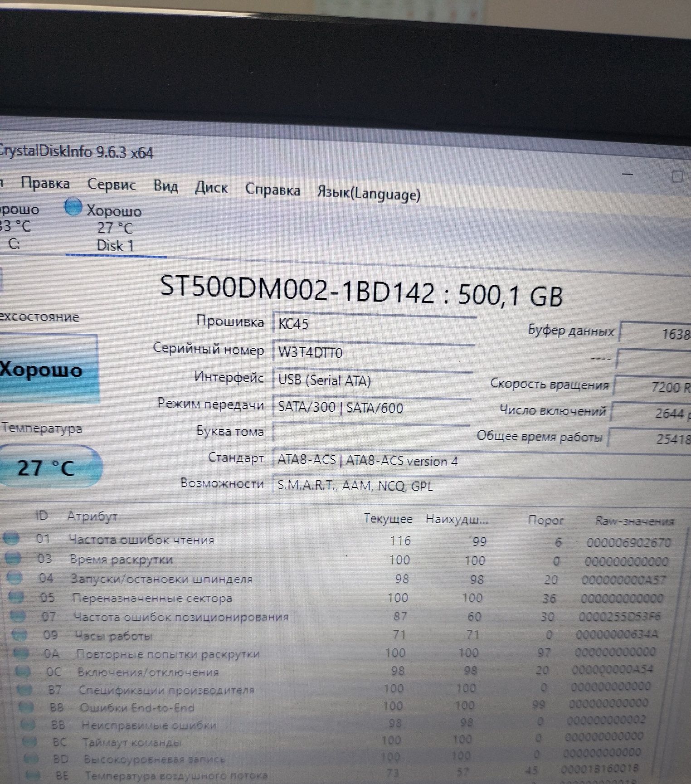Click the Буфер данных value field
This screenshot has width=691, height=784.
(x=656, y=333)
